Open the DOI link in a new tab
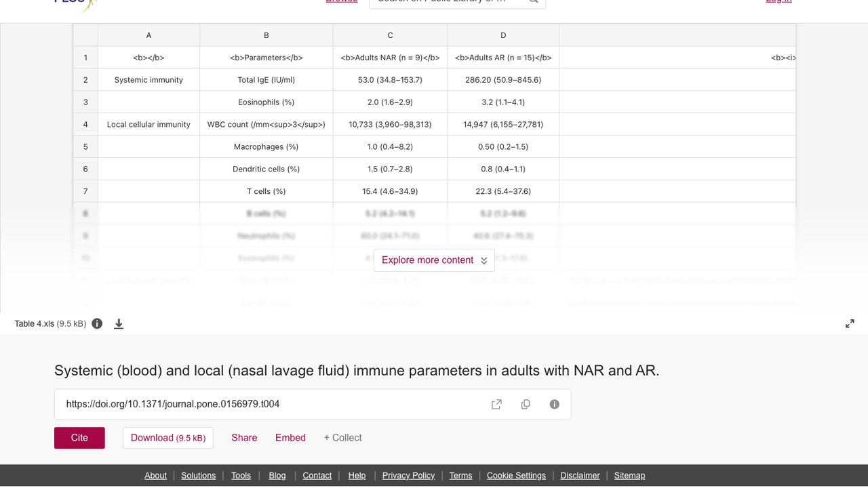 pos(496,404)
